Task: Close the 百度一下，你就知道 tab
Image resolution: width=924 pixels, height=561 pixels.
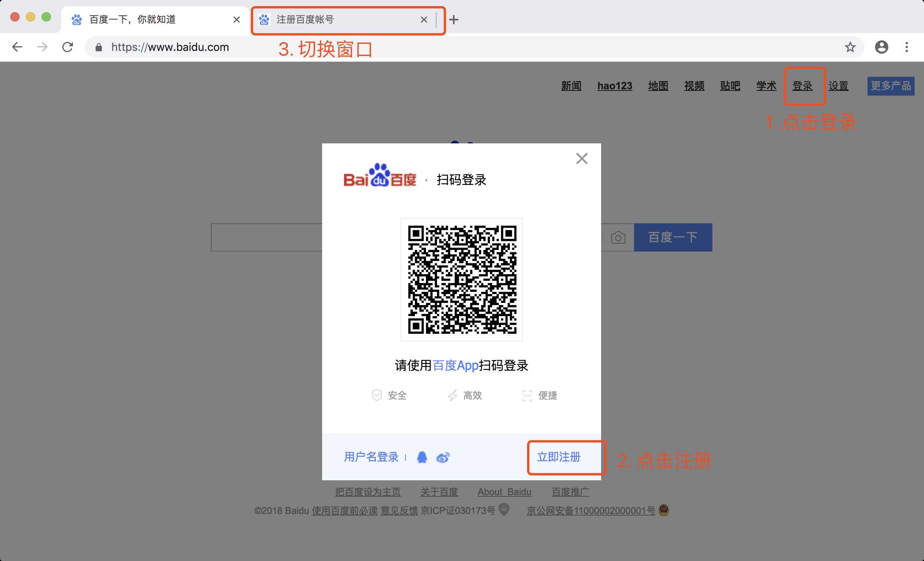Action: [237, 20]
